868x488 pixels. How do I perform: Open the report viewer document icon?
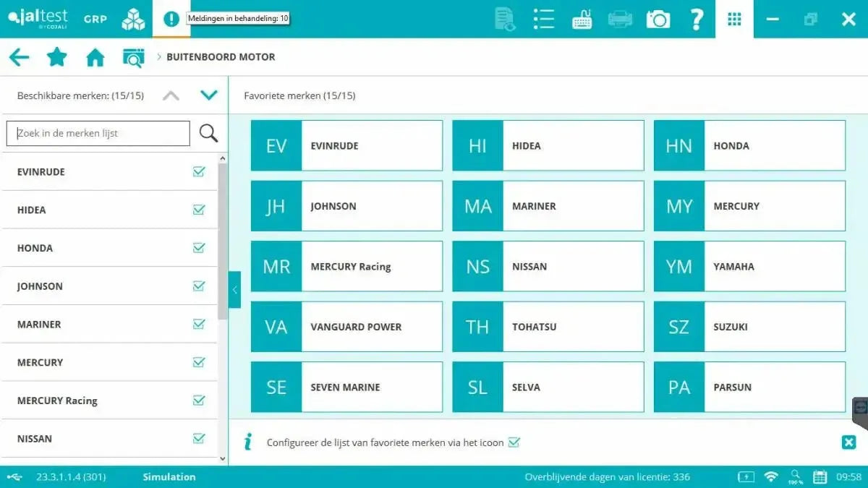pos(505,19)
